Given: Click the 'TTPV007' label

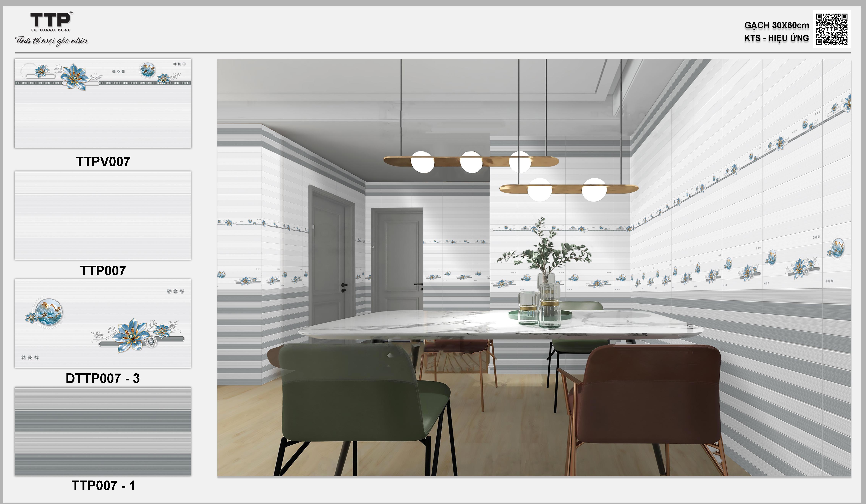Looking at the screenshot, I should click(103, 161).
